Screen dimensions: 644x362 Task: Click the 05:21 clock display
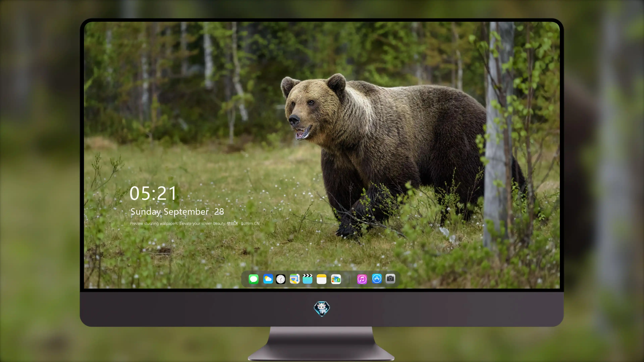pos(153,193)
